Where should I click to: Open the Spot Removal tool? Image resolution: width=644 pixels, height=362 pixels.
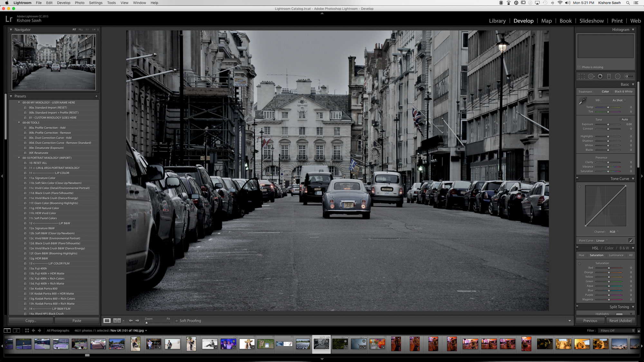click(591, 76)
